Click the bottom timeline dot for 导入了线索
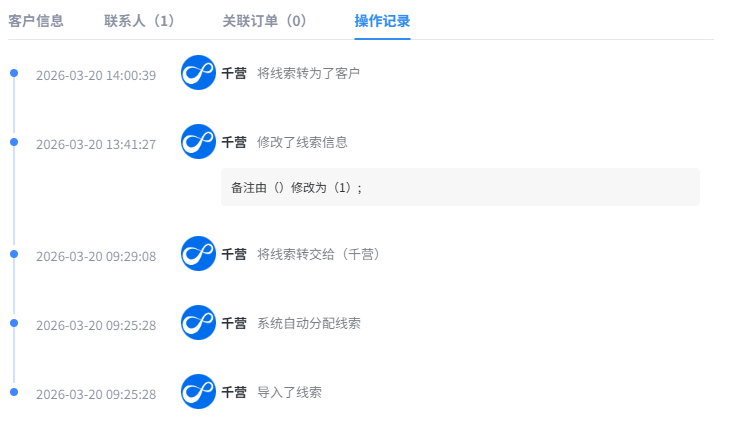 point(14,392)
